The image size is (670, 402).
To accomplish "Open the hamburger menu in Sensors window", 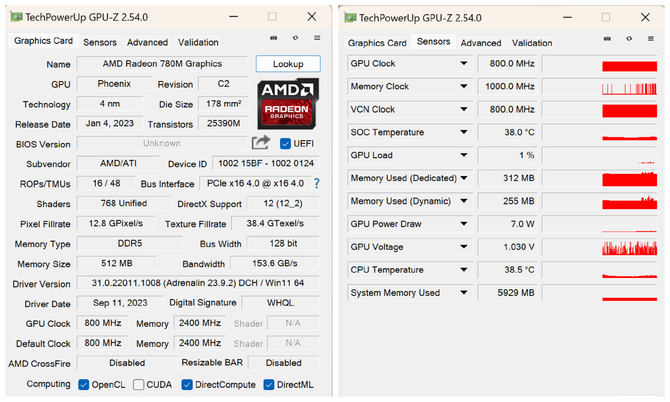I will (651, 39).
